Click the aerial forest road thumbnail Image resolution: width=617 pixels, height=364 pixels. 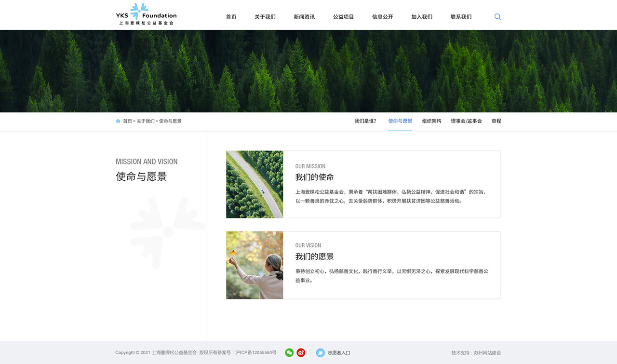pos(255,184)
